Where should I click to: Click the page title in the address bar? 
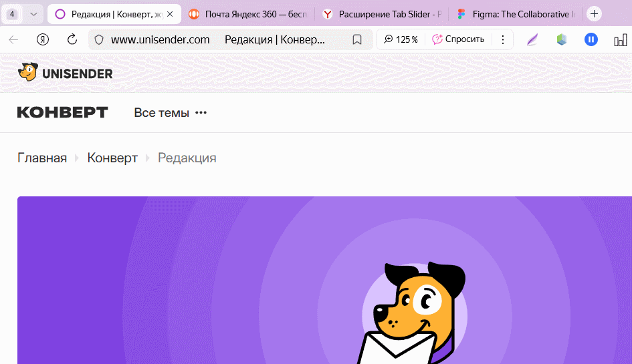pyautogui.click(x=274, y=39)
